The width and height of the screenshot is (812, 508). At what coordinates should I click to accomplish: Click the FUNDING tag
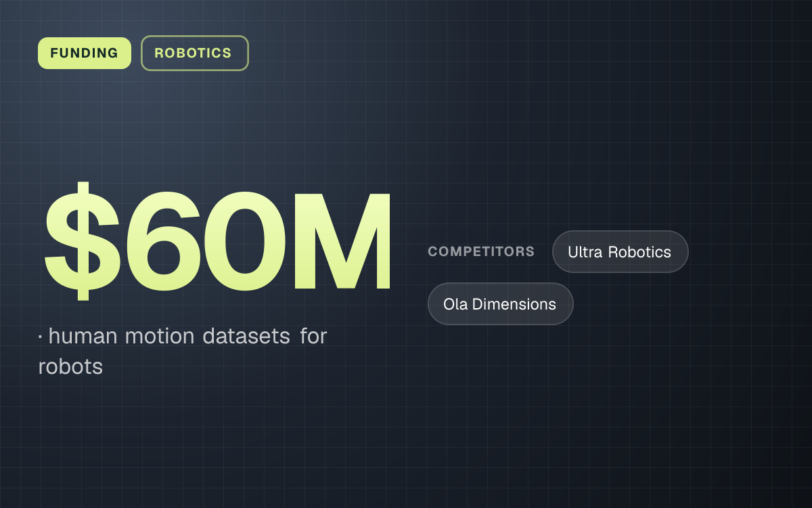point(85,53)
